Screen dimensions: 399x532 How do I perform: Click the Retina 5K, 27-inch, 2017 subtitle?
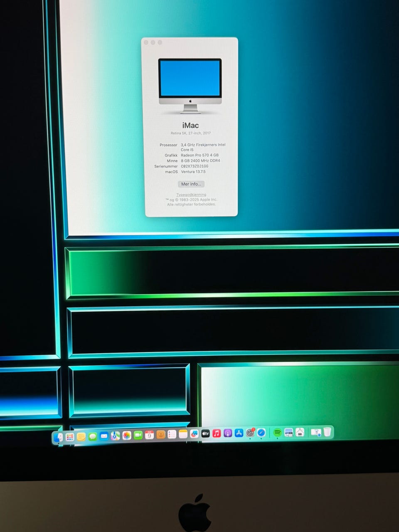[x=191, y=133]
